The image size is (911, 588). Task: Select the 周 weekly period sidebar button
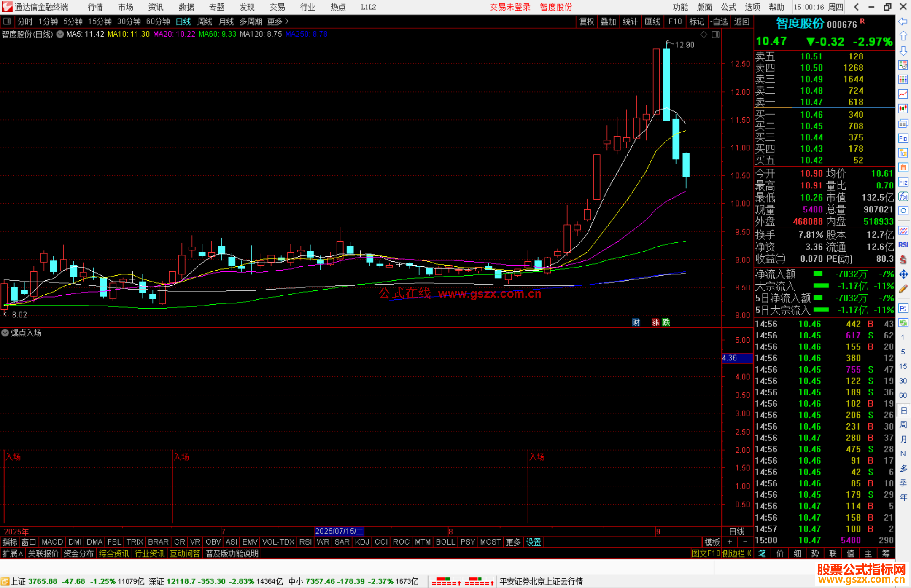click(903, 425)
